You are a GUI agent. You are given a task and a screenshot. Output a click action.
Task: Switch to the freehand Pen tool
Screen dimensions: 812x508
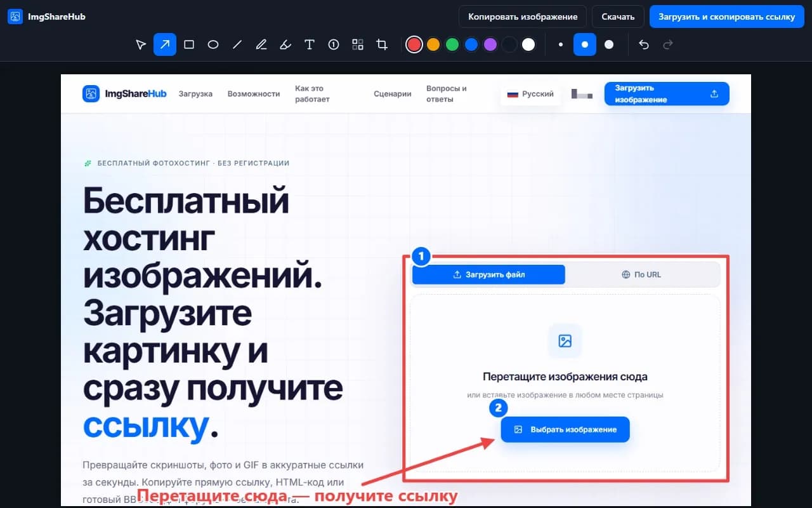[261, 44]
